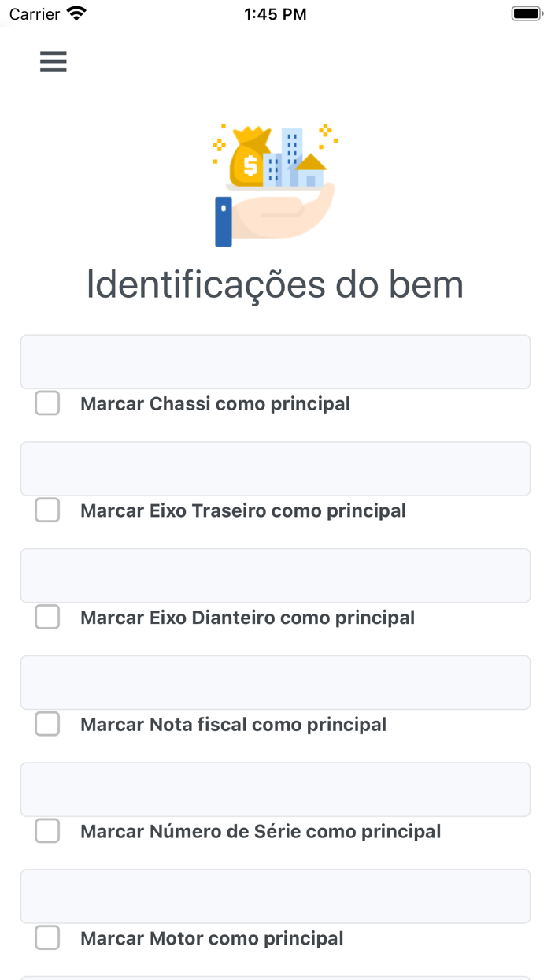Select the Eixo Traseiro input field
Screen dimensions: 551x980
(275, 468)
